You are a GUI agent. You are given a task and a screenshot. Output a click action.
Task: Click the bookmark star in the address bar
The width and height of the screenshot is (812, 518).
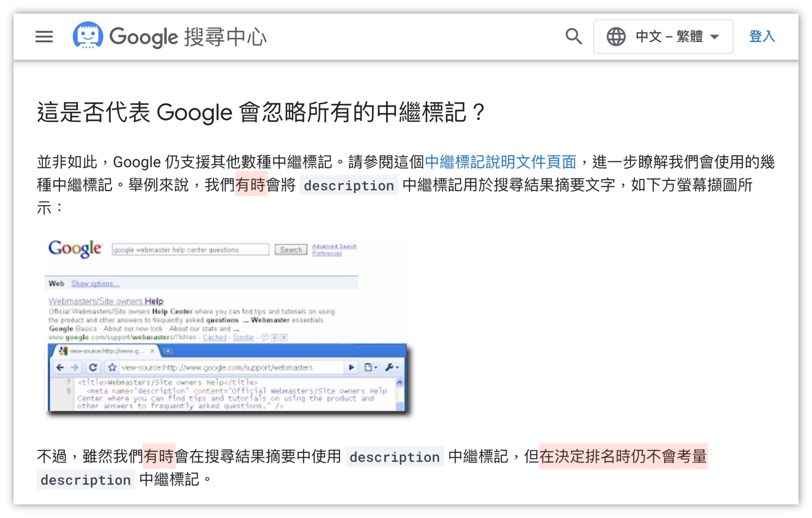click(112, 367)
